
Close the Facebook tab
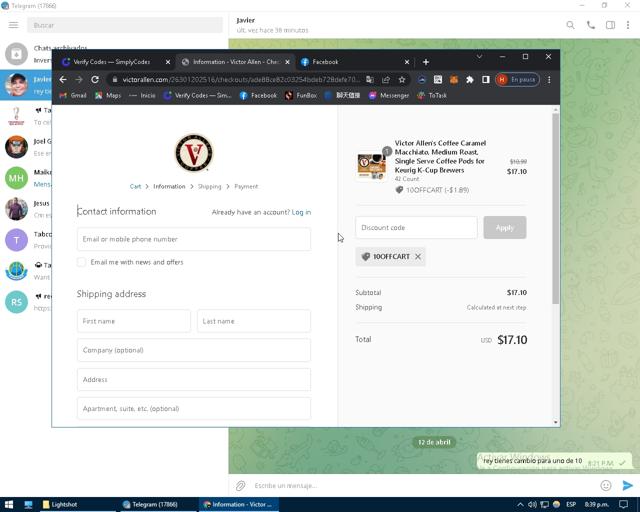coord(407,62)
